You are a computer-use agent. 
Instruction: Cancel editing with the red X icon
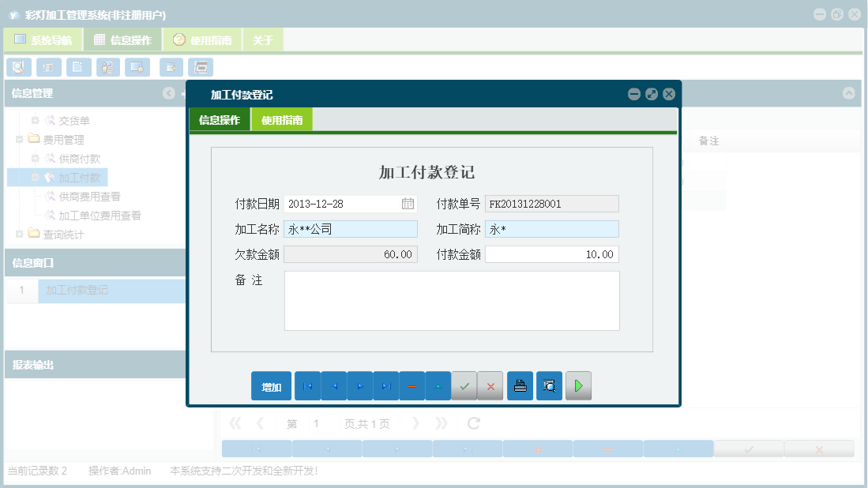[x=490, y=385]
